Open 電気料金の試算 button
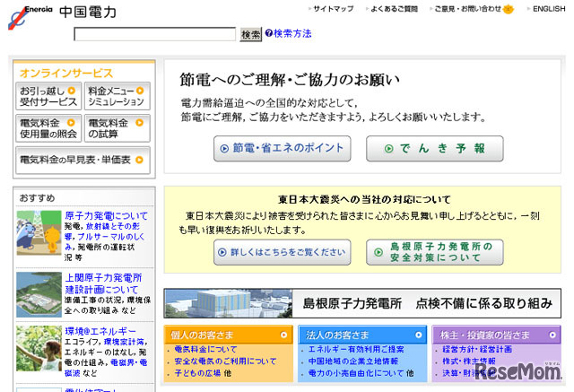 tap(117, 128)
